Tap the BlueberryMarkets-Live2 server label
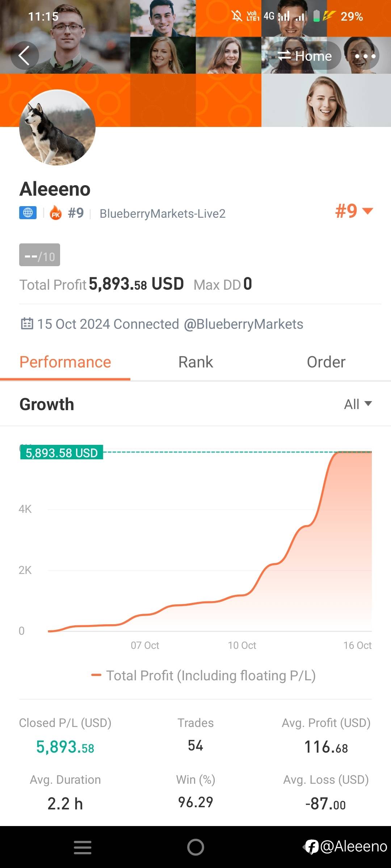The height and width of the screenshot is (868, 391). point(163,214)
